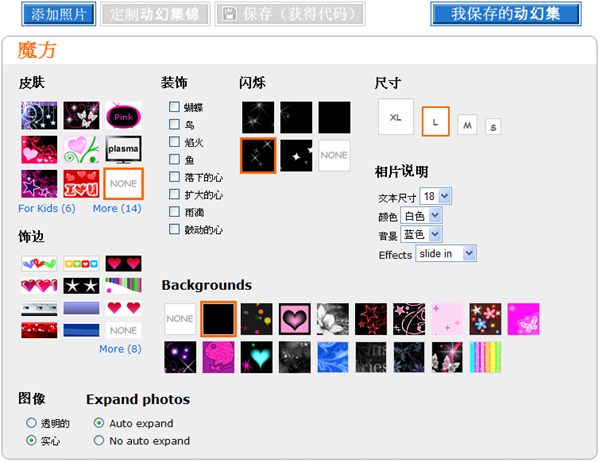
Task: Select the 透明的 image radio button
Action: point(31,423)
